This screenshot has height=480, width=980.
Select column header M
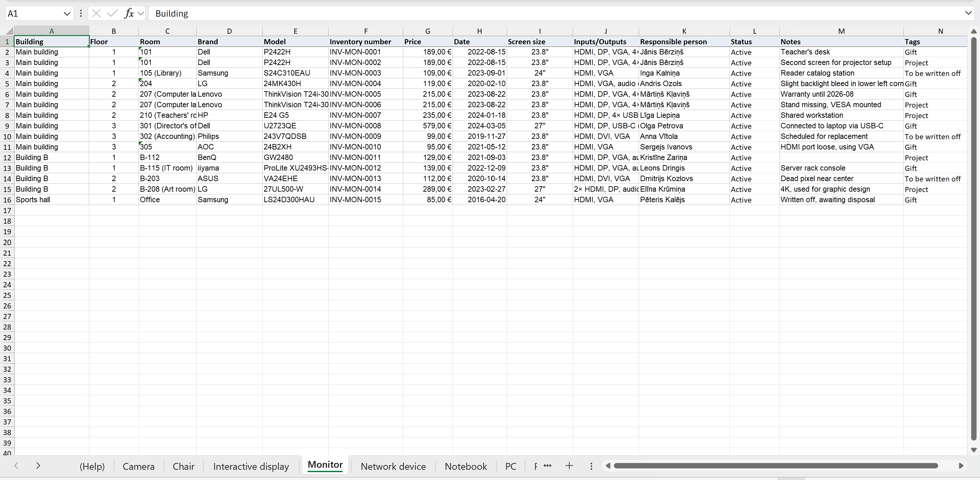[841, 31]
